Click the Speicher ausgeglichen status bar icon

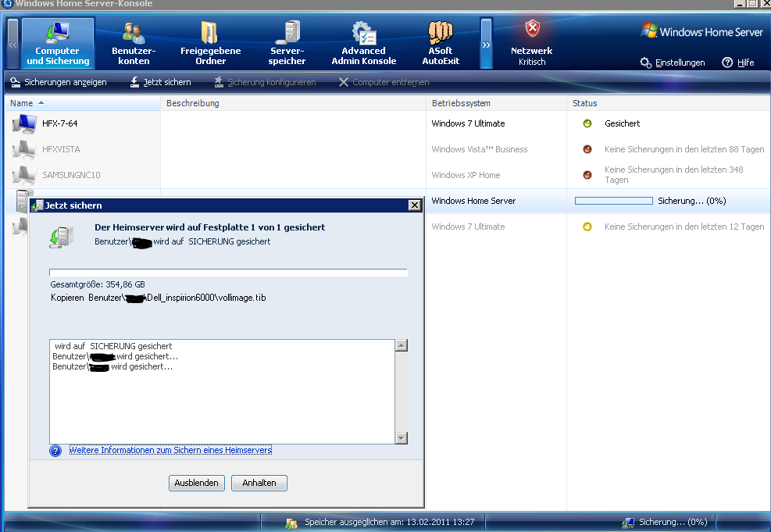(x=291, y=523)
